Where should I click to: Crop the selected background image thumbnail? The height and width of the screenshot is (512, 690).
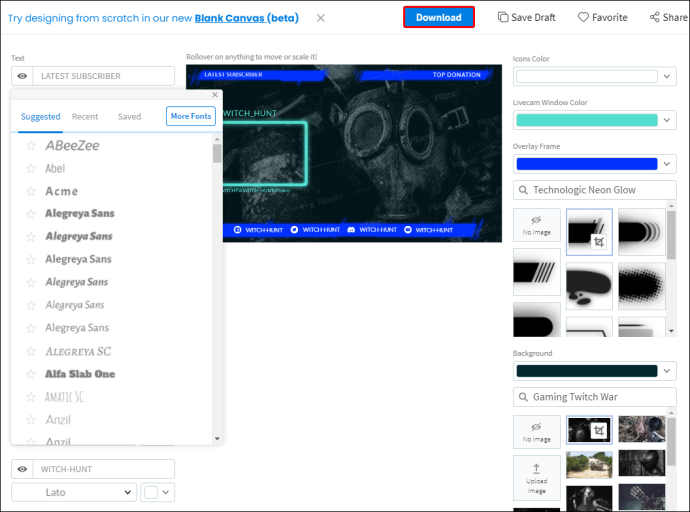[x=599, y=430]
